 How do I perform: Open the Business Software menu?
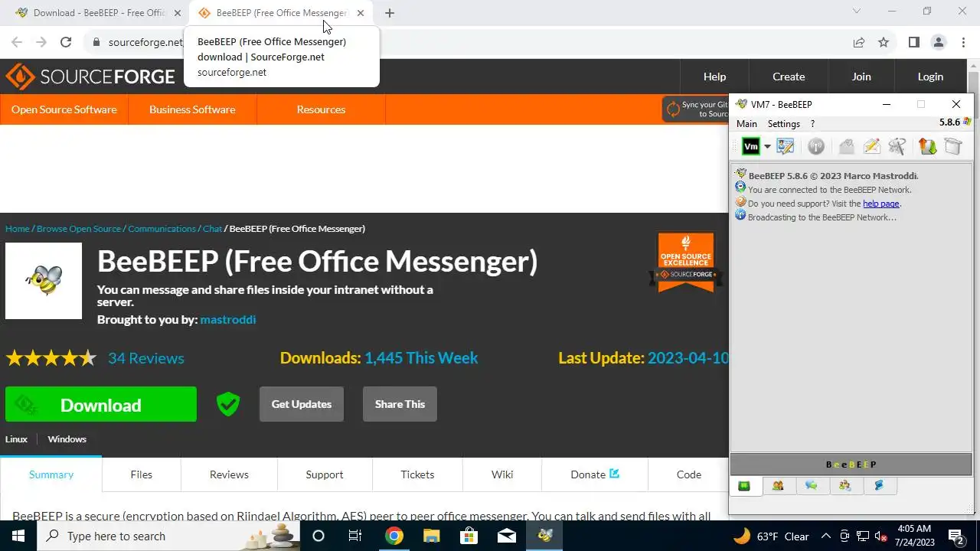pyautogui.click(x=192, y=109)
